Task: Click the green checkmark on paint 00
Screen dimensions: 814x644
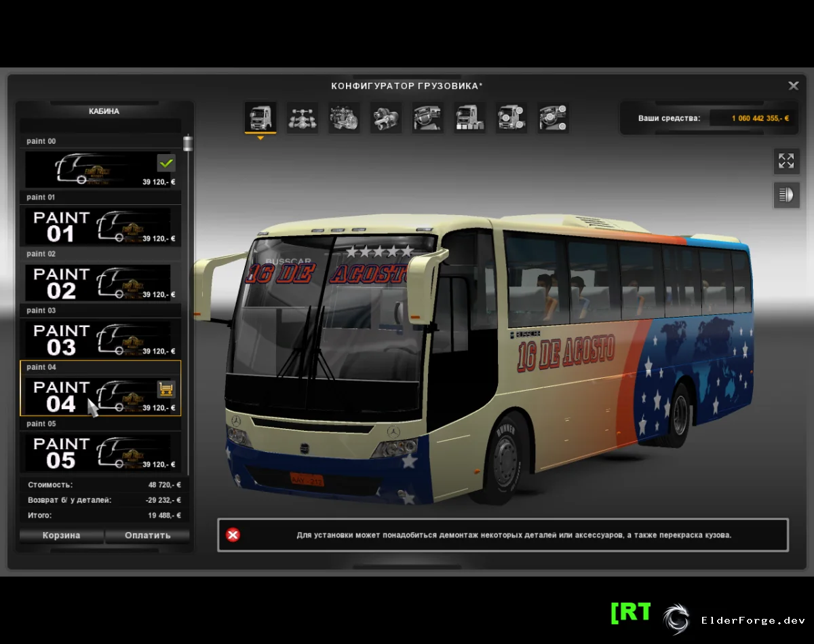Action: [x=166, y=163]
